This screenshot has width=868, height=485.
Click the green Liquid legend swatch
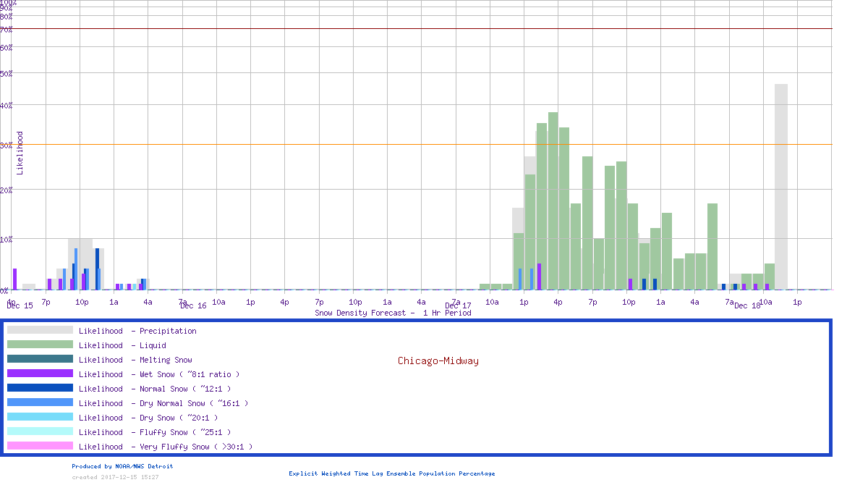(x=40, y=345)
